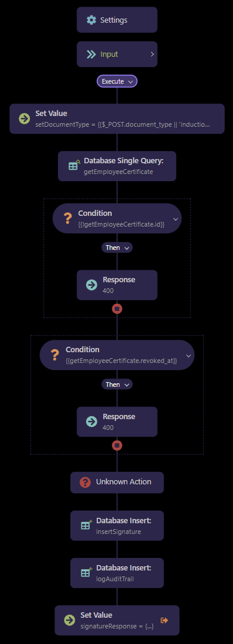233x644 pixels.
Task: Open the Execute dropdown
Action: click(117, 81)
